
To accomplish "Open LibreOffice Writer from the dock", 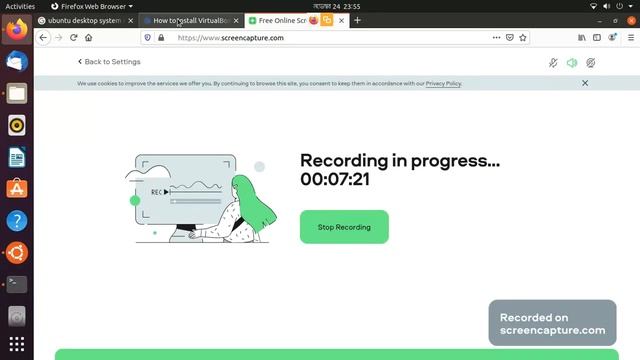I will pyautogui.click(x=17, y=157).
